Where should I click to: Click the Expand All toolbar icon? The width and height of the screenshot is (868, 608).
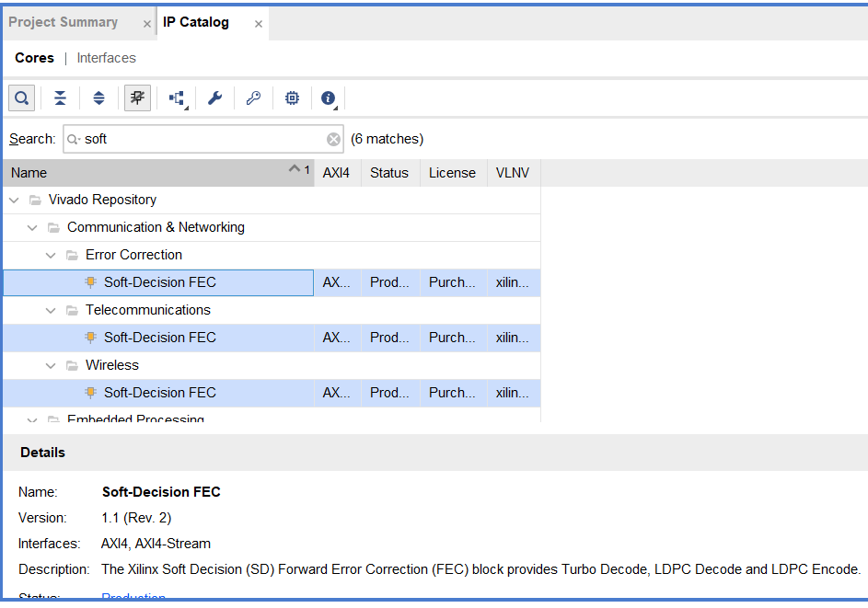point(98,98)
